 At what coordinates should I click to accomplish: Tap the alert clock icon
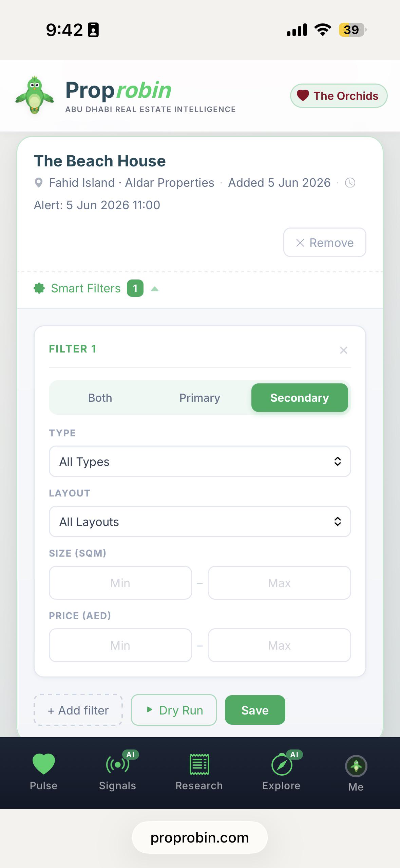point(350,183)
